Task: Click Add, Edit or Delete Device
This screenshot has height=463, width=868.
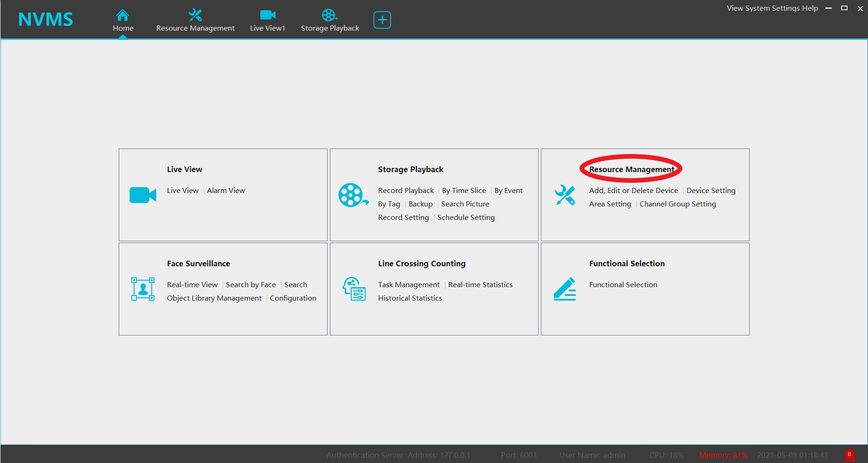Action: [634, 191]
